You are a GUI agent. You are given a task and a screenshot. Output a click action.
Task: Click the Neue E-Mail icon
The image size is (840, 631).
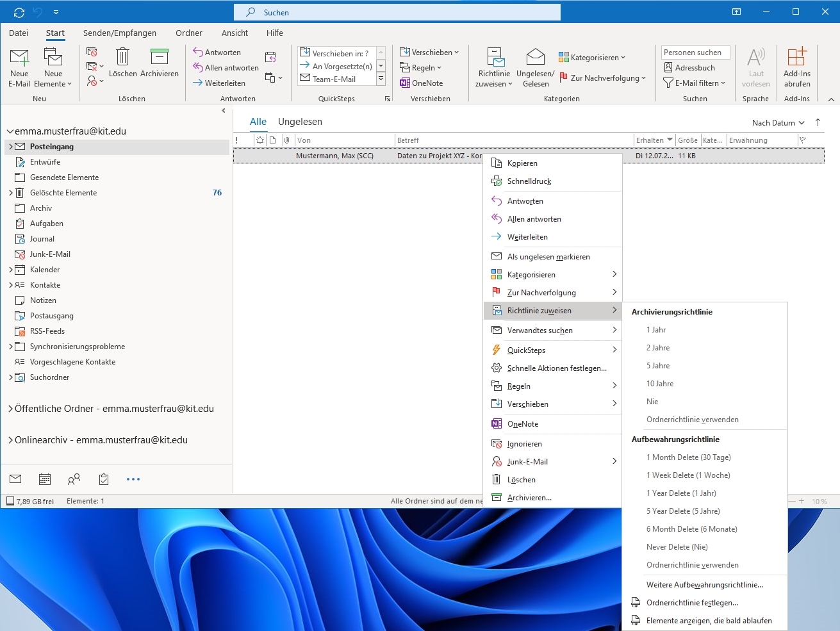(x=19, y=59)
